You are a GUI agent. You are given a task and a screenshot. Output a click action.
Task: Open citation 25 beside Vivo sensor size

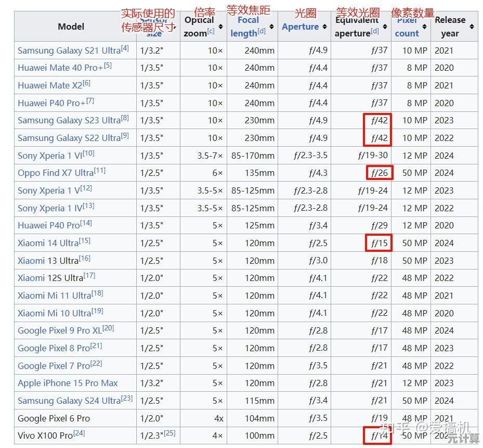(170, 433)
